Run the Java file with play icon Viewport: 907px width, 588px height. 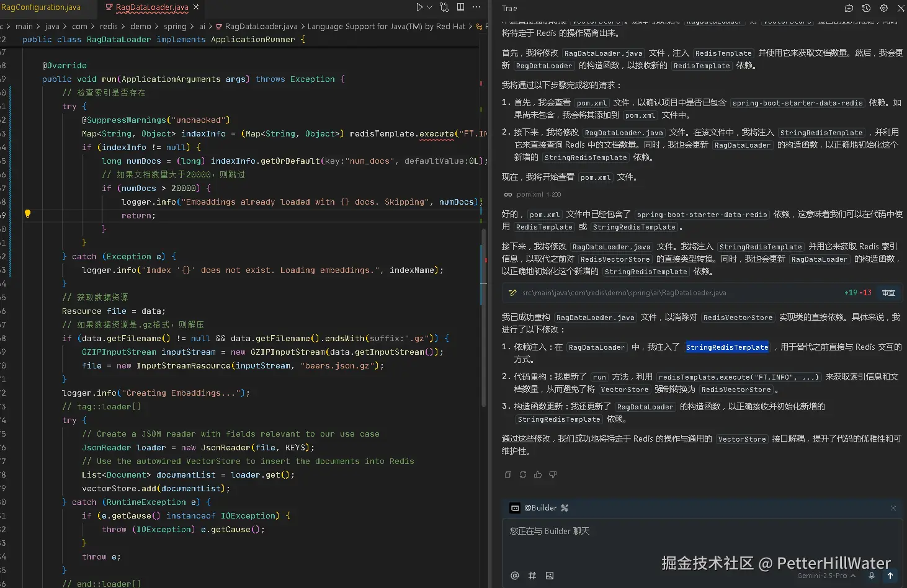419,7
